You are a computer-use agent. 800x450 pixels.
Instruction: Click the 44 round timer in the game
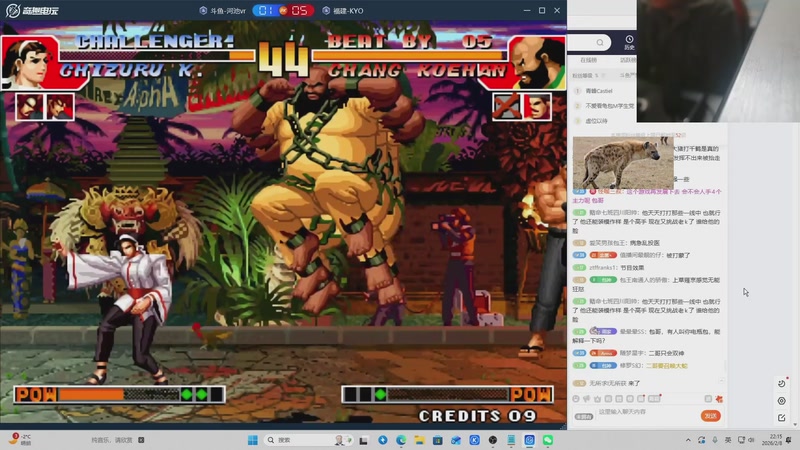283,60
